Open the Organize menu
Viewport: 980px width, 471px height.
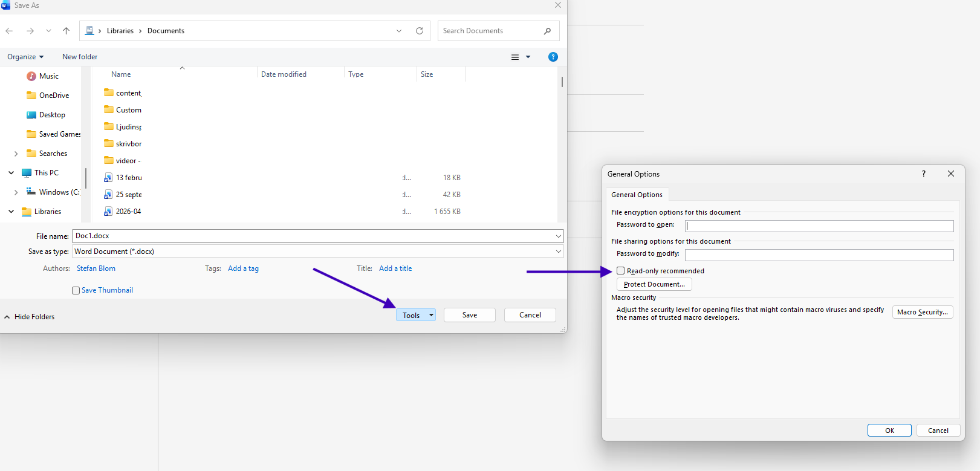pos(25,57)
